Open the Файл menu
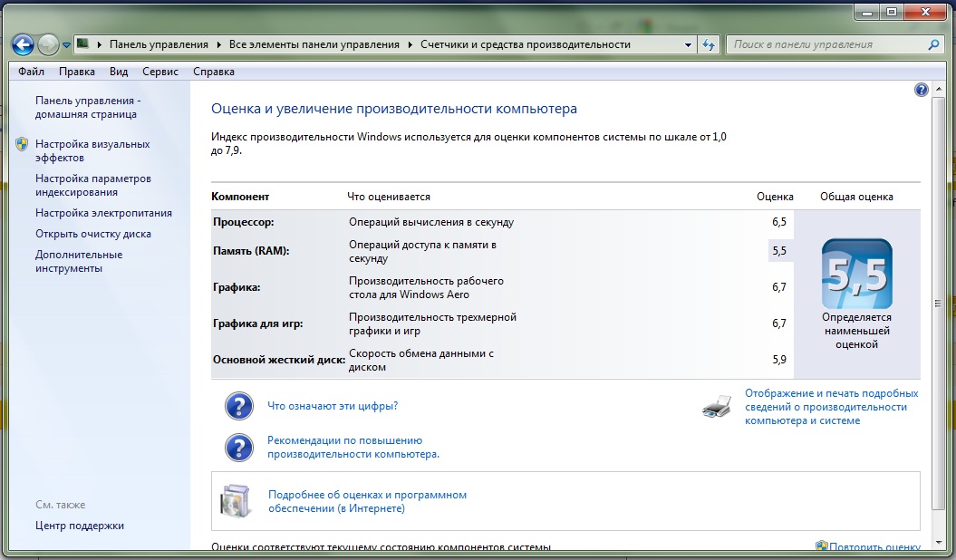The width and height of the screenshot is (956, 560). 31,72
